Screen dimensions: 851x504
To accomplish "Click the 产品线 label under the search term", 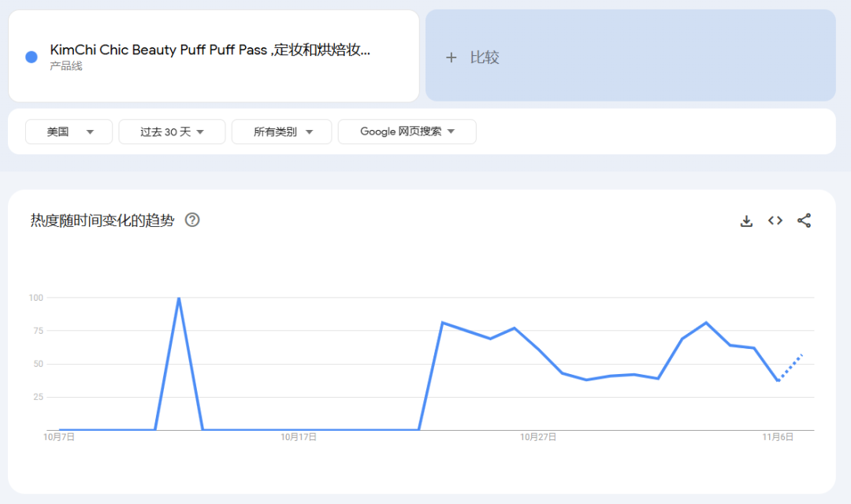I will pos(66,66).
